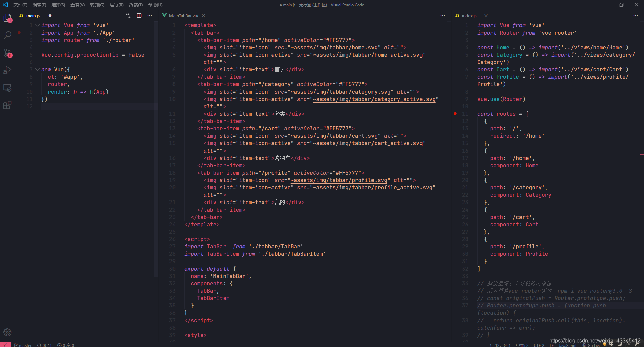This screenshot has height=347, width=644.
Task: Click the text 首页 in MainTabBar.vue
Action: [x=280, y=69]
